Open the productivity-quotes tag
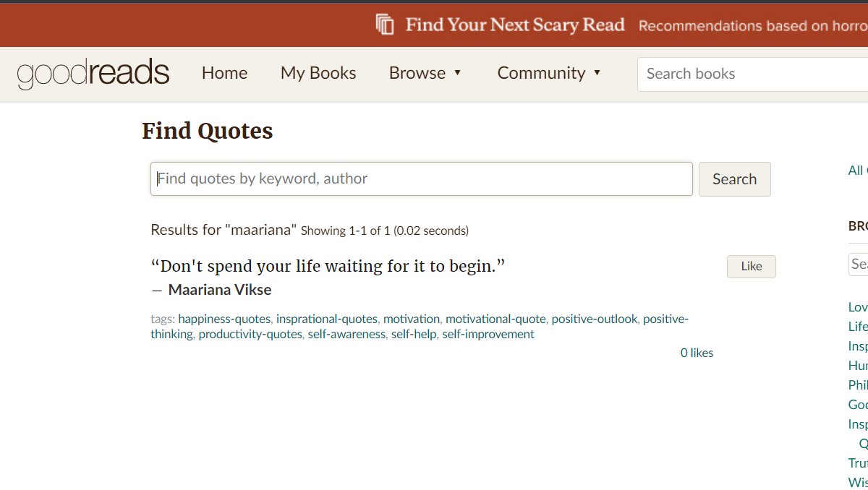868x490 pixels. pos(250,334)
